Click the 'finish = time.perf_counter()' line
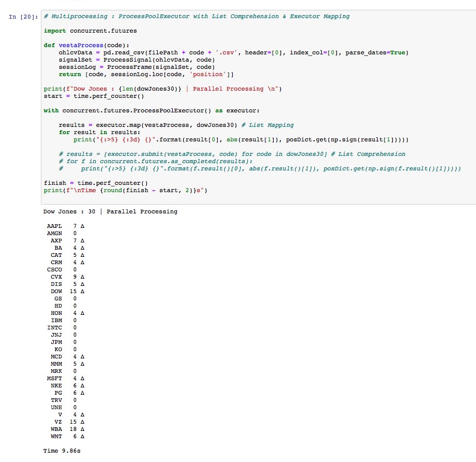 click(96, 183)
